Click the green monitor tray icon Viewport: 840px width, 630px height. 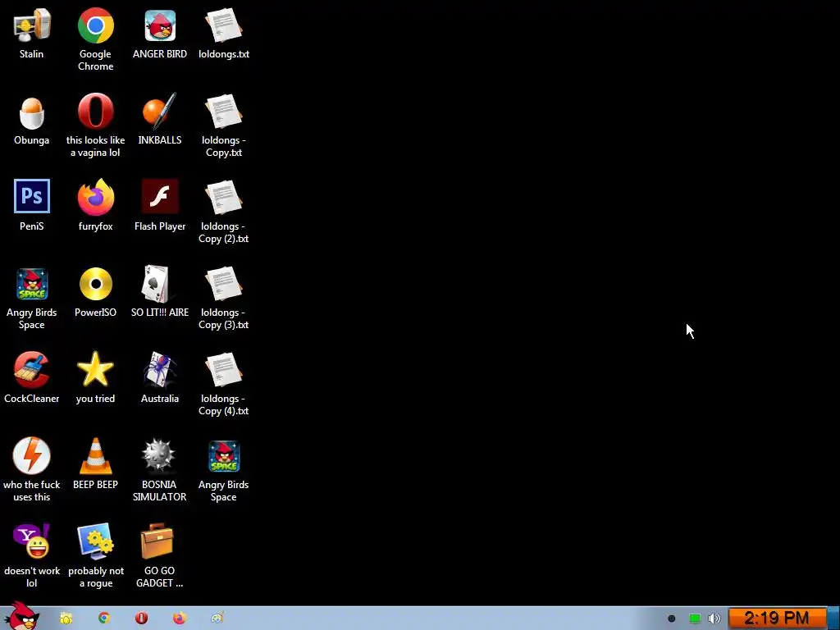coord(694,619)
